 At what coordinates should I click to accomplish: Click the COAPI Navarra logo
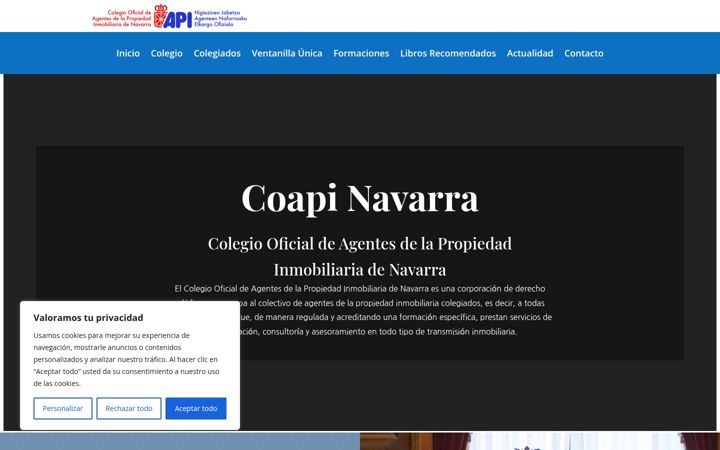169,16
